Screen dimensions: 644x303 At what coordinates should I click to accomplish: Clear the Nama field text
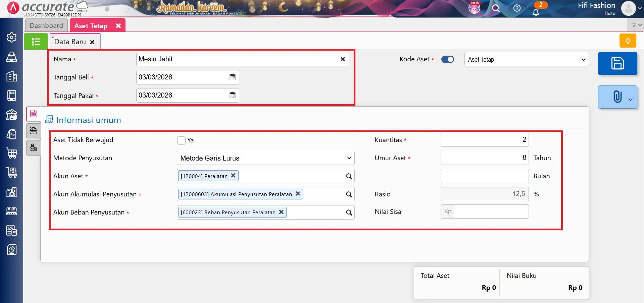click(343, 59)
